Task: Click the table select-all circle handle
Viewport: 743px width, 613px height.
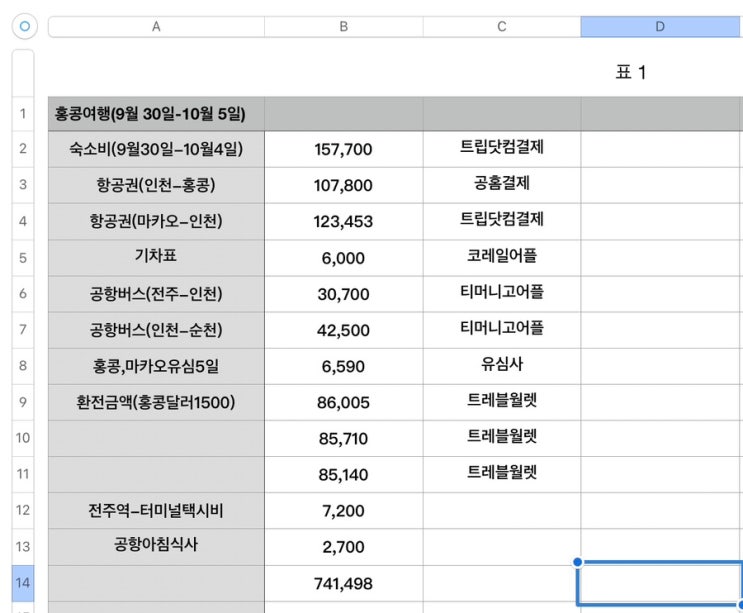Action: click(25, 27)
